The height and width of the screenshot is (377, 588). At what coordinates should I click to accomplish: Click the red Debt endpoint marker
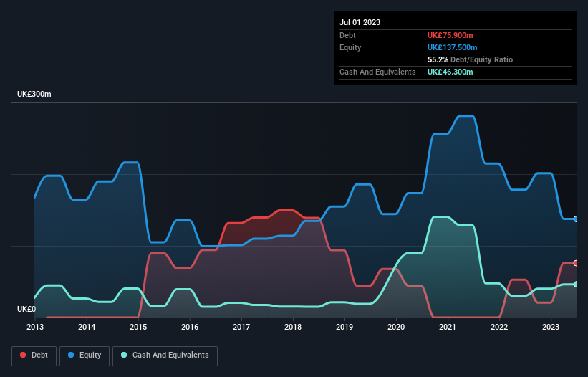tap(576, 263)
